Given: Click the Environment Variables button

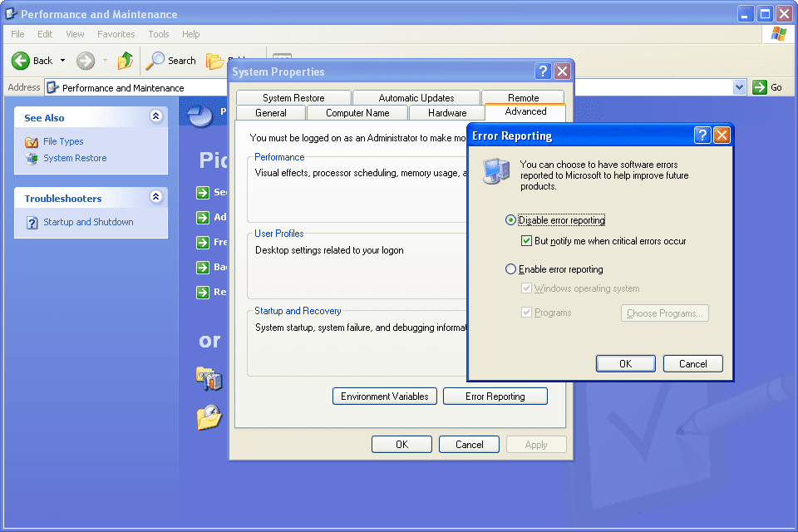Looking at the screenshot, I should (385, 396).
